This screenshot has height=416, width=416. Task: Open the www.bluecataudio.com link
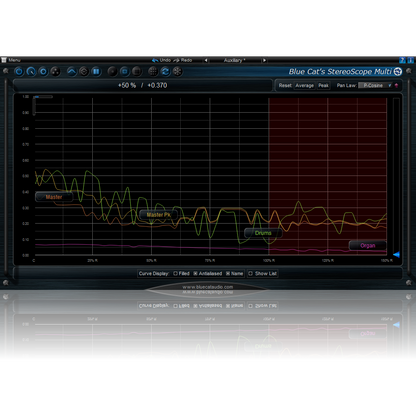click(207, 287)
